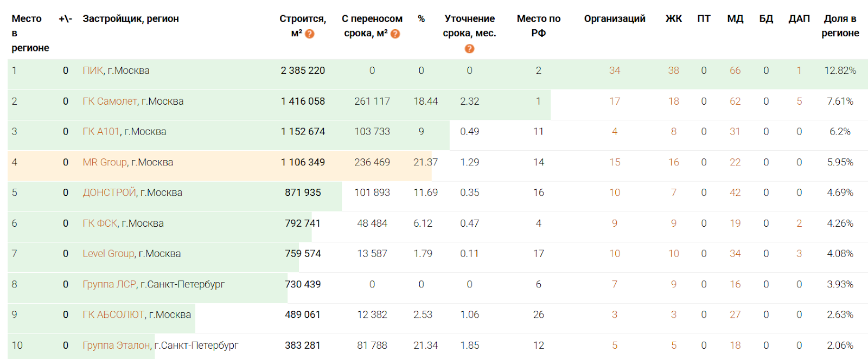Click organizations count 5 in Группа Эталон row

point(615,345)
